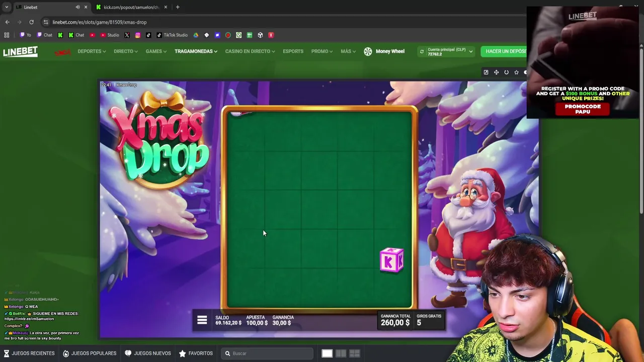644x362 pixels.
Task: Open the red download bookmark icon
Action: pyautogui.click(x=271, y=35)
